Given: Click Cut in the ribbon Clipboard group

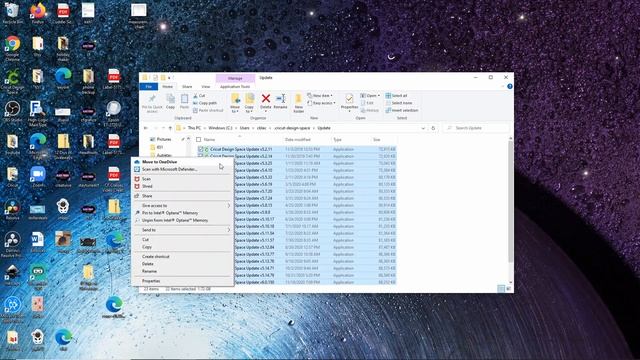Looking at the screenshot, I should [199, 96].
